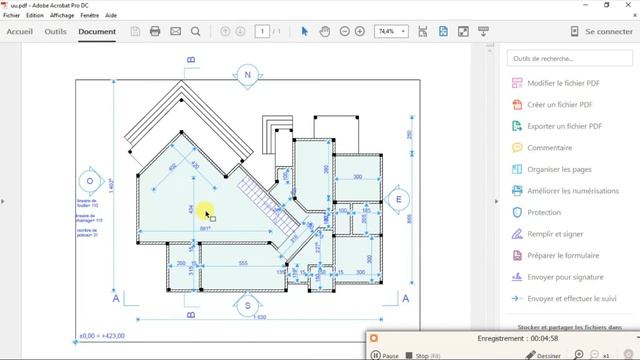This screenshot has width=640, height=360.
Task: Click the recorder orange logo icon
Action: click(x=374, y=338)
